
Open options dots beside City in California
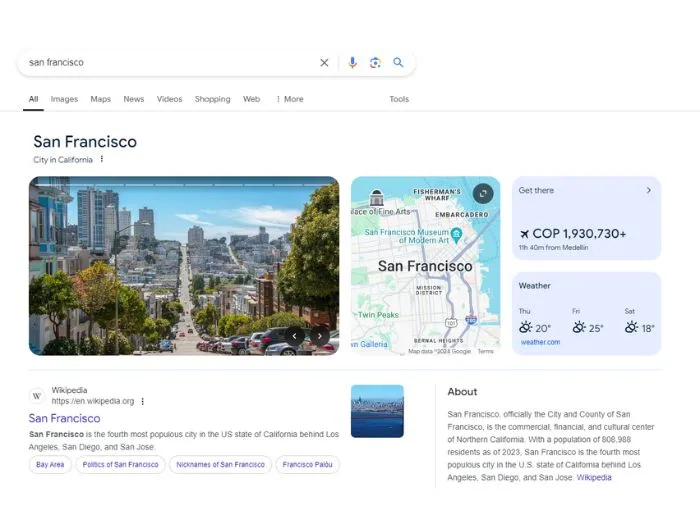coord(102,159)
